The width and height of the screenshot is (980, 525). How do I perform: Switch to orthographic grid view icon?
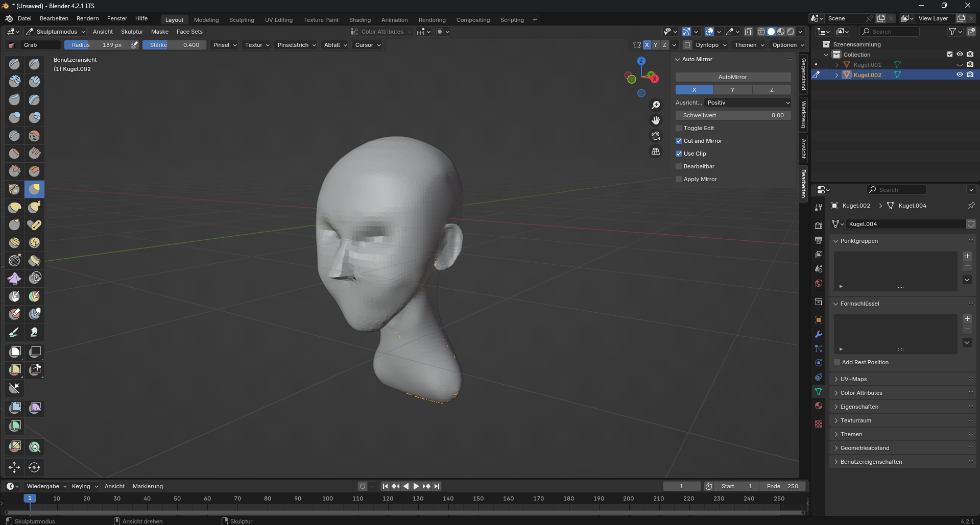pyautogui.click(x=656, y=152)
